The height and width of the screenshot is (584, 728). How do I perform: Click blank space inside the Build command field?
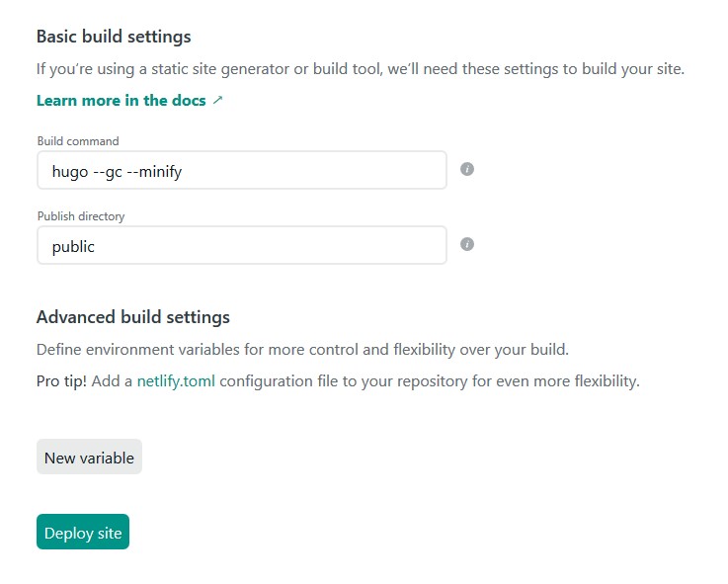coord(316,170)
